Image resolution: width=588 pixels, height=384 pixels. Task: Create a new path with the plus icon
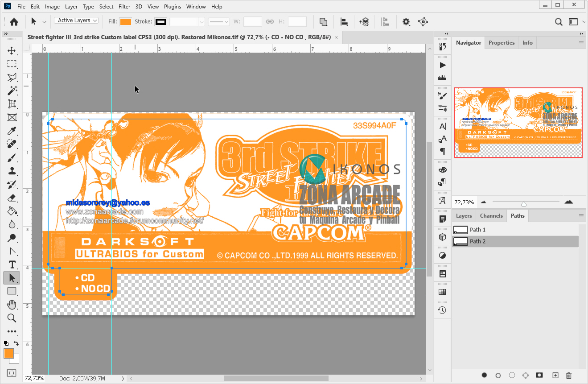[555, 376]
